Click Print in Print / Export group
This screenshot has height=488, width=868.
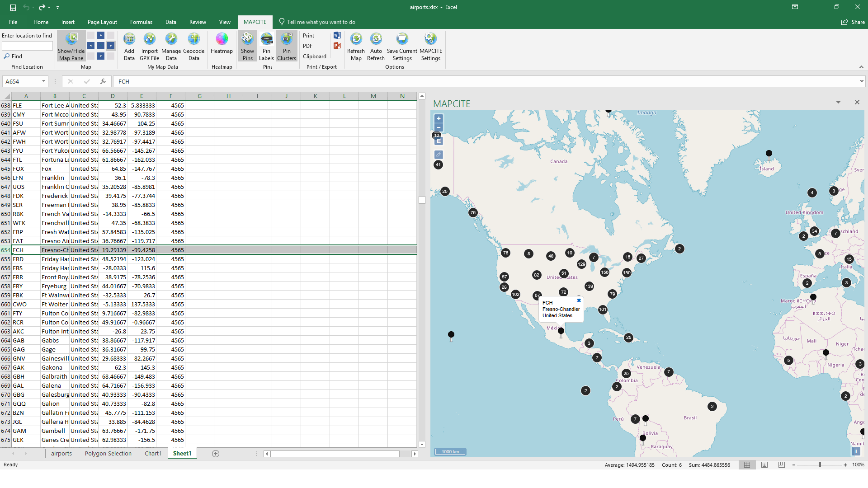click(308, 36)
